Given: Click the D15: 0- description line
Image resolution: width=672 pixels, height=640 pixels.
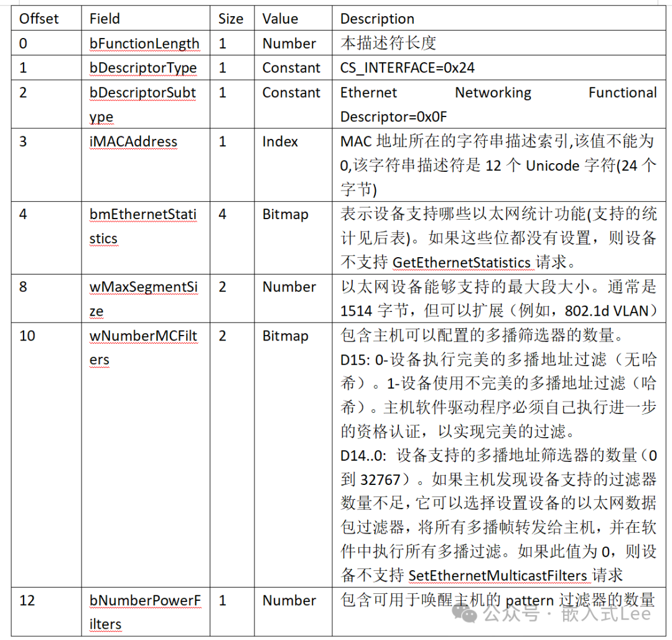Looking at the screenshot, I should point(498,359).
